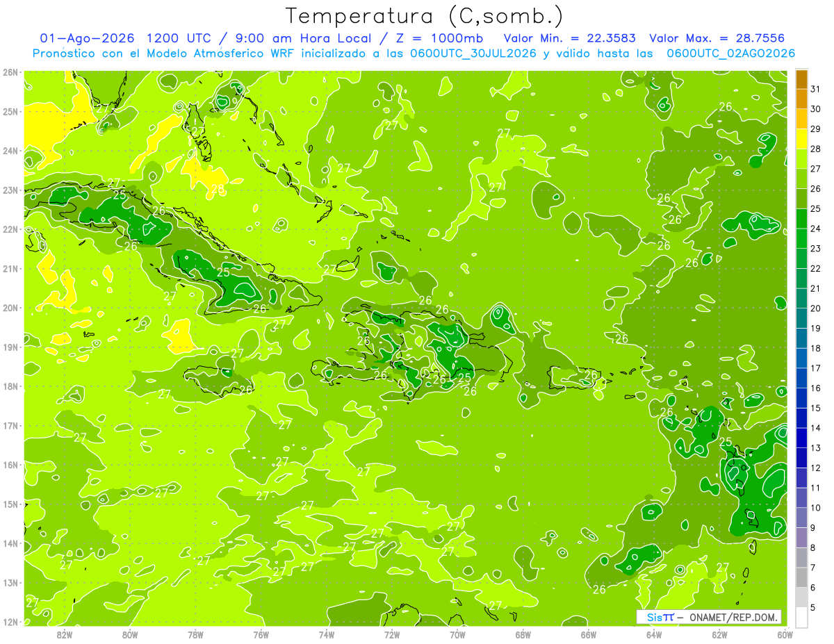Screen dimensions: 834x644
Task: Click the '82W' longitude axis label
Action: click(x=65, y=634)
